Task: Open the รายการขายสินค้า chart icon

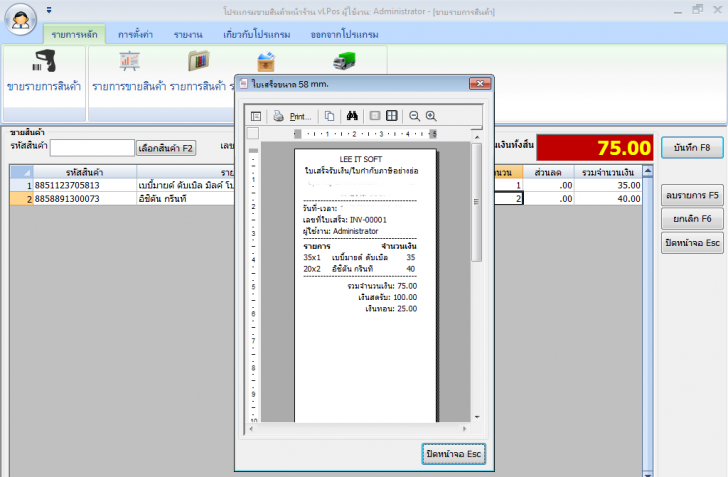Action: click(x=130, y=61)
